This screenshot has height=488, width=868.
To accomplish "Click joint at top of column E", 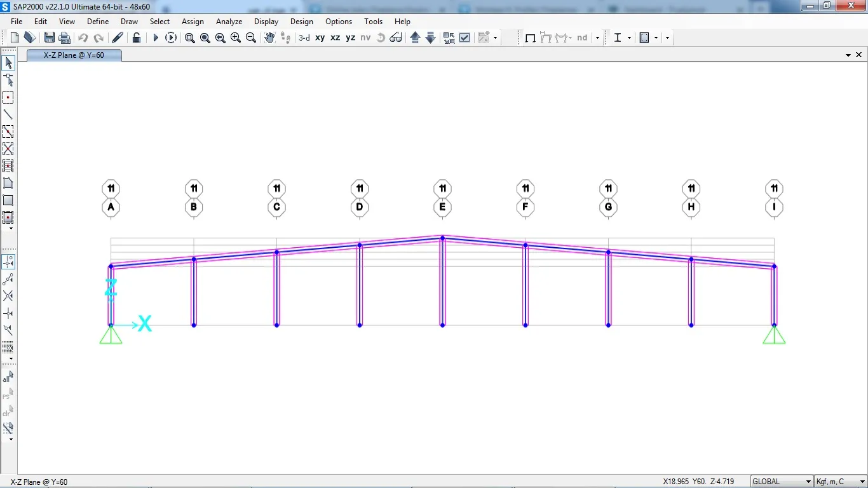I will point(443,238).
